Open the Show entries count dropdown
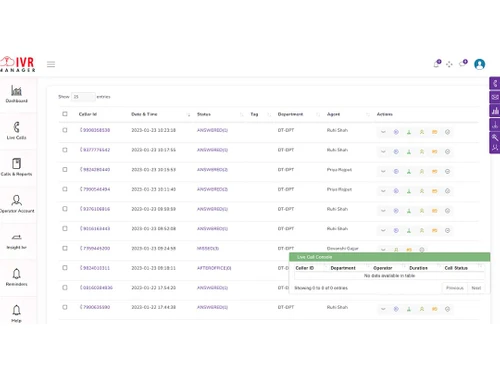 83,97
